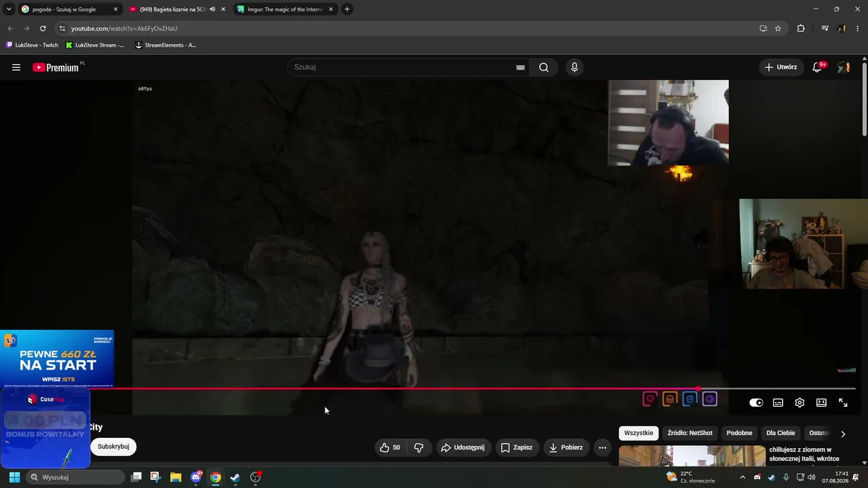Image resolution: width=868 pixels, height=488 pixels.
Task: Open the Chrome three-dot menu
Action: [858, 28]
